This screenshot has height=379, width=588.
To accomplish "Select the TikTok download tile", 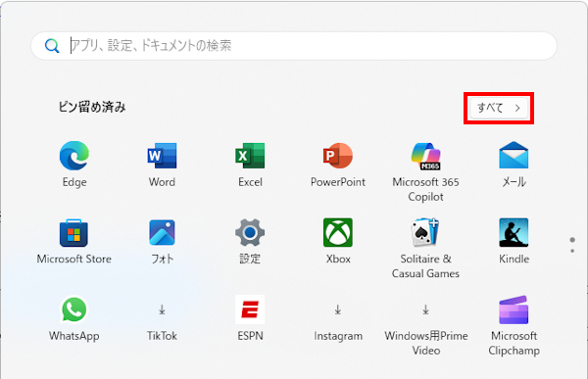I will (x=162, y=309).
